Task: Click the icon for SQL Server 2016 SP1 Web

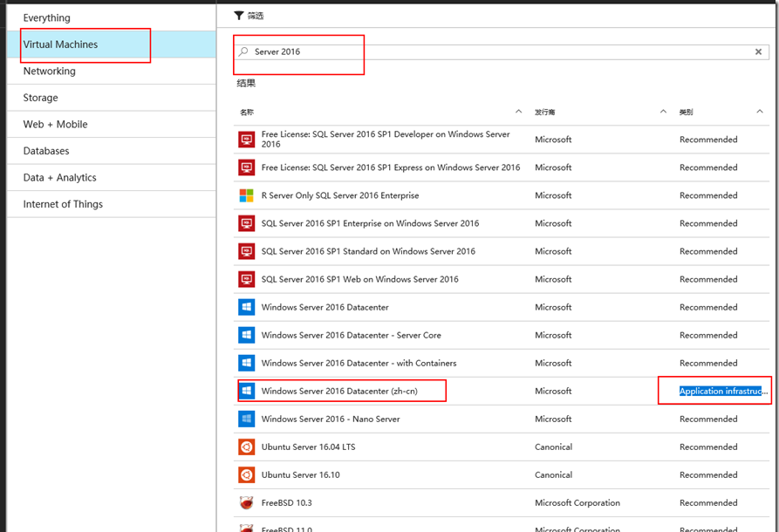Action: (x=246, y=279)
